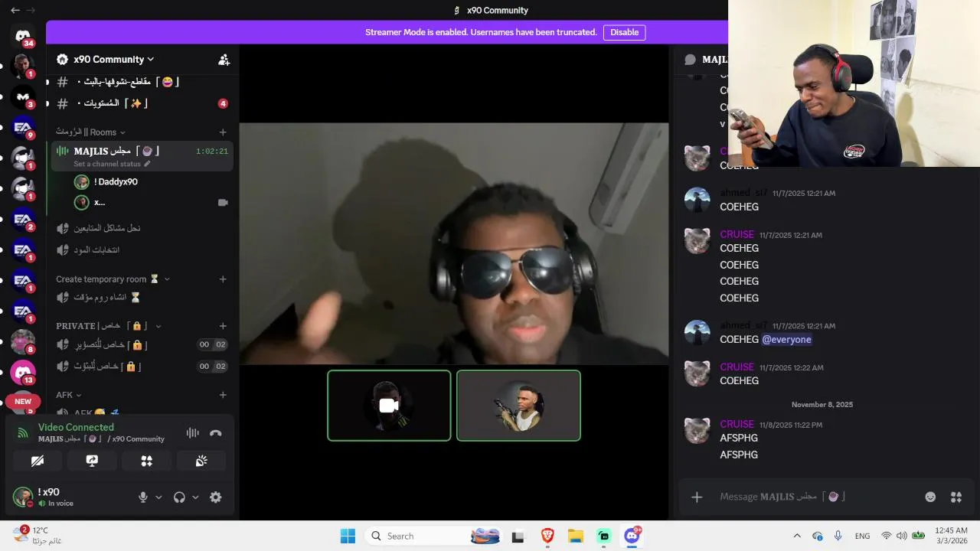
Task: Open headphones output options chevron
Action: click(x=195, y=497)
